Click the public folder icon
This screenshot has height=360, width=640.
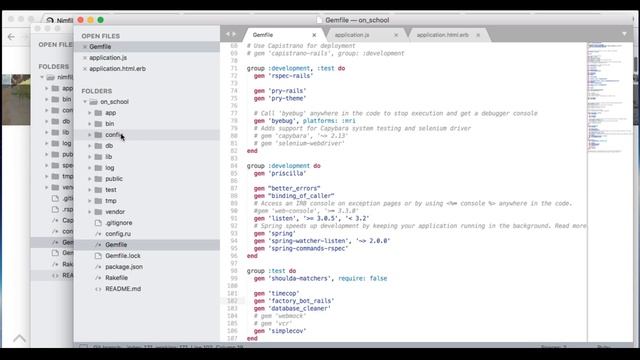pyautogui.click(x=98, y=179)
